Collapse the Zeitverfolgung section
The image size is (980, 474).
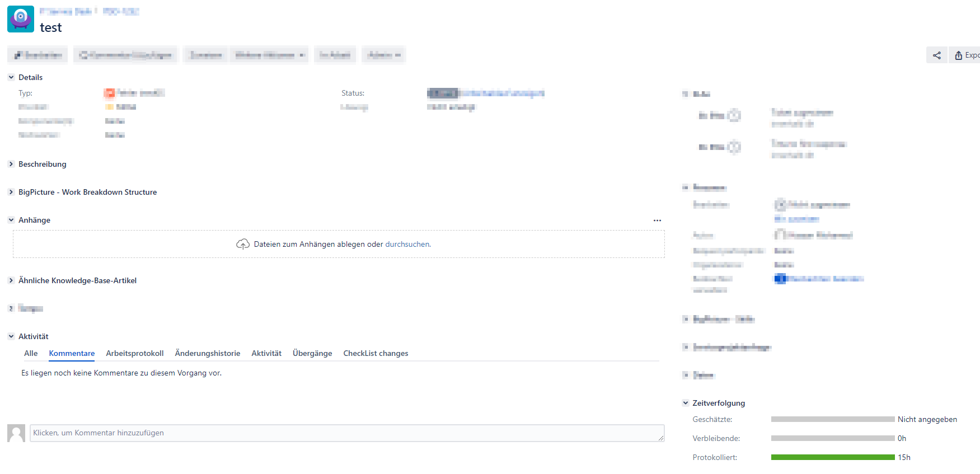pos(686,403)
